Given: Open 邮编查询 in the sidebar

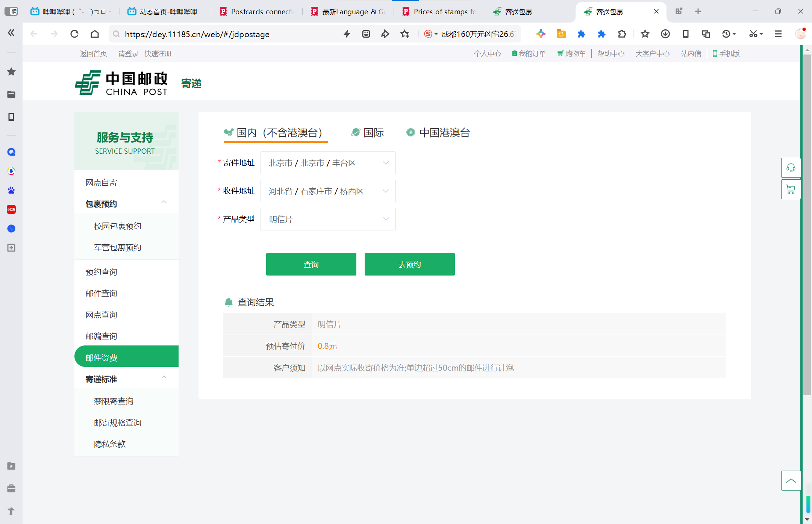Looking at the screenshot, I should (101, 336).
